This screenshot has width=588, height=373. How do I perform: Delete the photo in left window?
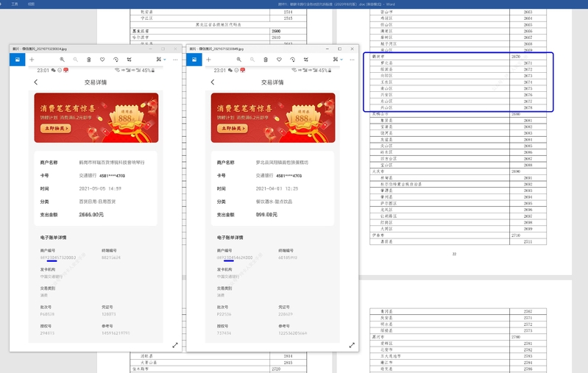(x=88, y=59)
